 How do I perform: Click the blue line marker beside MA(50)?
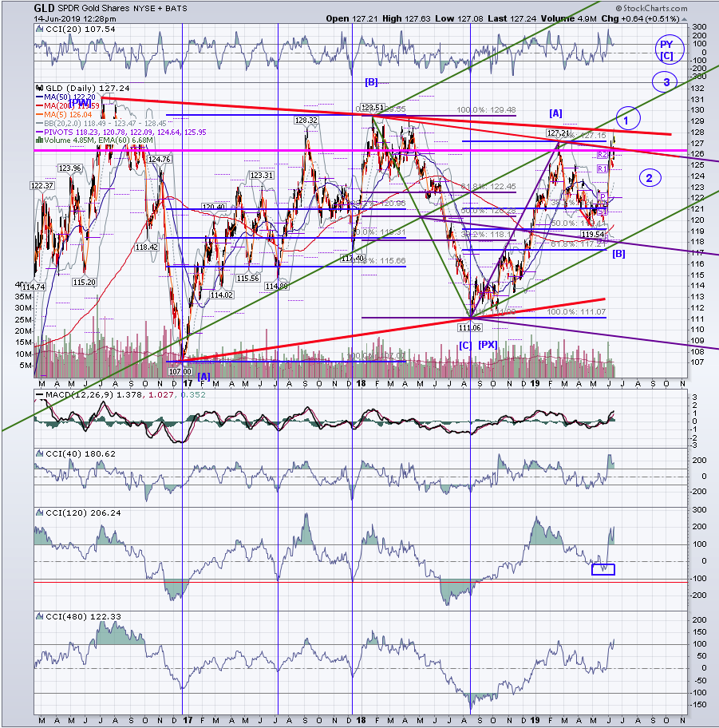39,97
